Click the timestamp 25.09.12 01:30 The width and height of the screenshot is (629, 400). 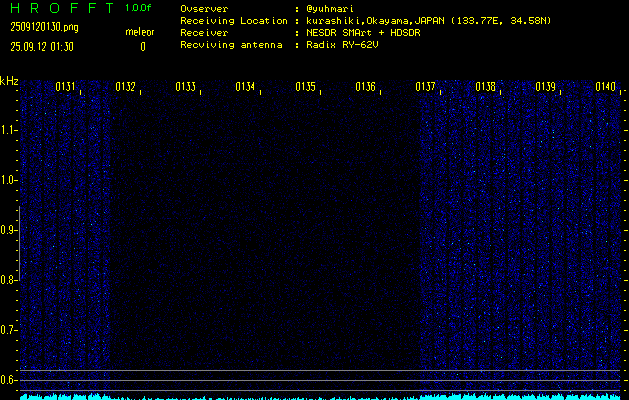[42, 47]
